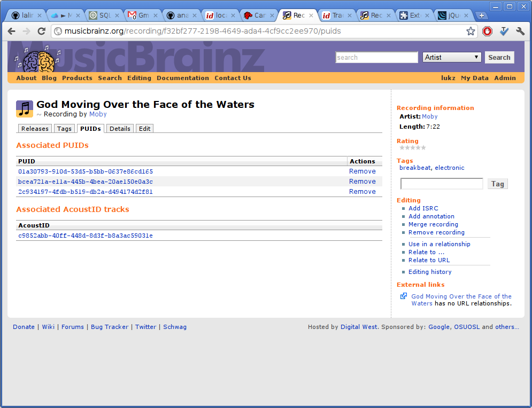Screen dimensions: 532x408
Task: Switch to the GitHub 'ana' browser tab
Action: (181, 15)
